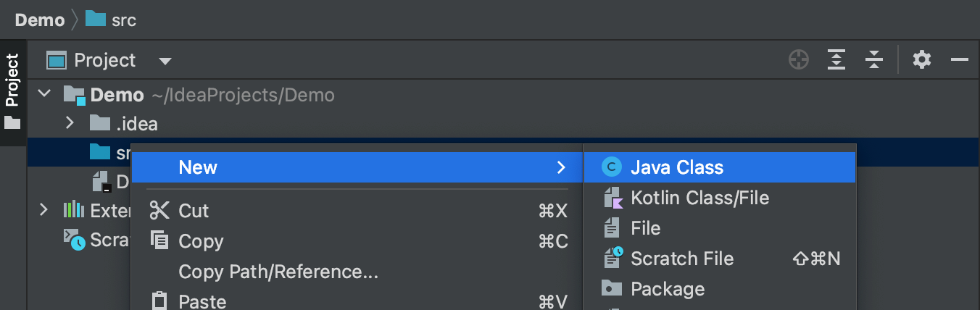Click the Collapse All icon

(x=875, y=60)
